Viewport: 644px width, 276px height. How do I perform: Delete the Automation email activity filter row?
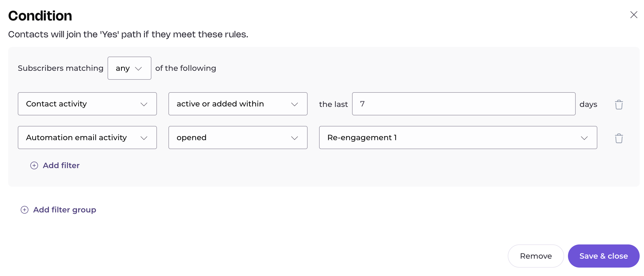click(x=619, y=138)
